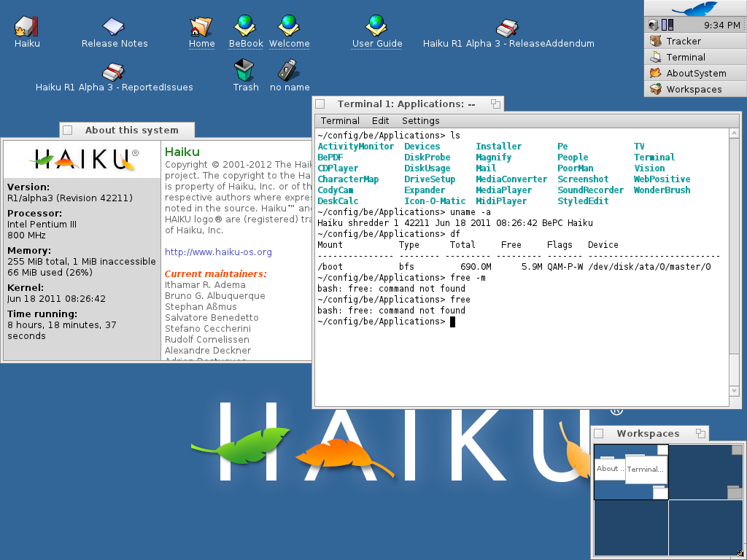Open the Release Notes desktop icon
747x560 pixels.
coord(114,26)
